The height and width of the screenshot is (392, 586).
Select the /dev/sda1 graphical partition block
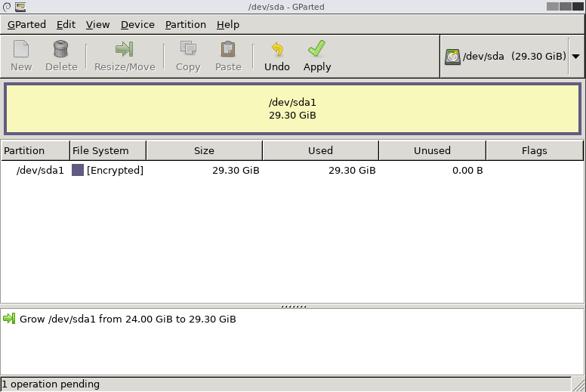(x=293, y=109)
